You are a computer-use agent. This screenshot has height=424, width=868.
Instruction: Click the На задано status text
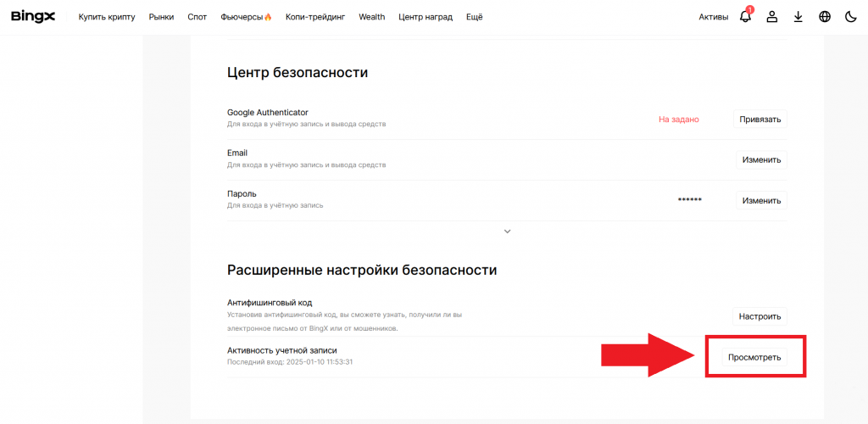[679, 119]
